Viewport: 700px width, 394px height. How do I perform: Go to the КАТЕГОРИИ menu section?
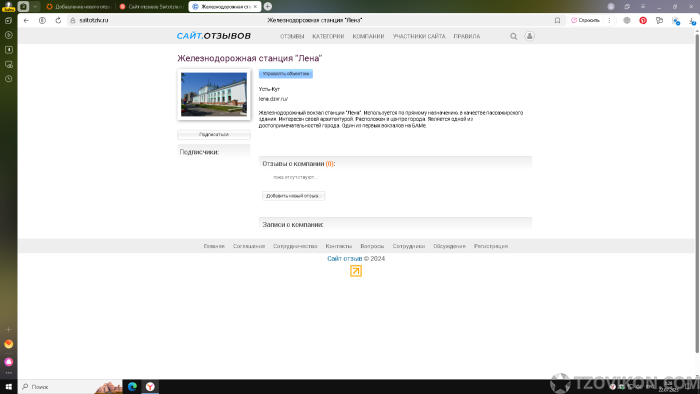click(x=328, y=37)
